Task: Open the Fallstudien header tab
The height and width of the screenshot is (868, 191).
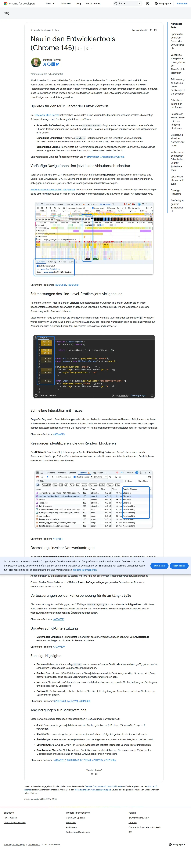Action: tap(66, 4)
